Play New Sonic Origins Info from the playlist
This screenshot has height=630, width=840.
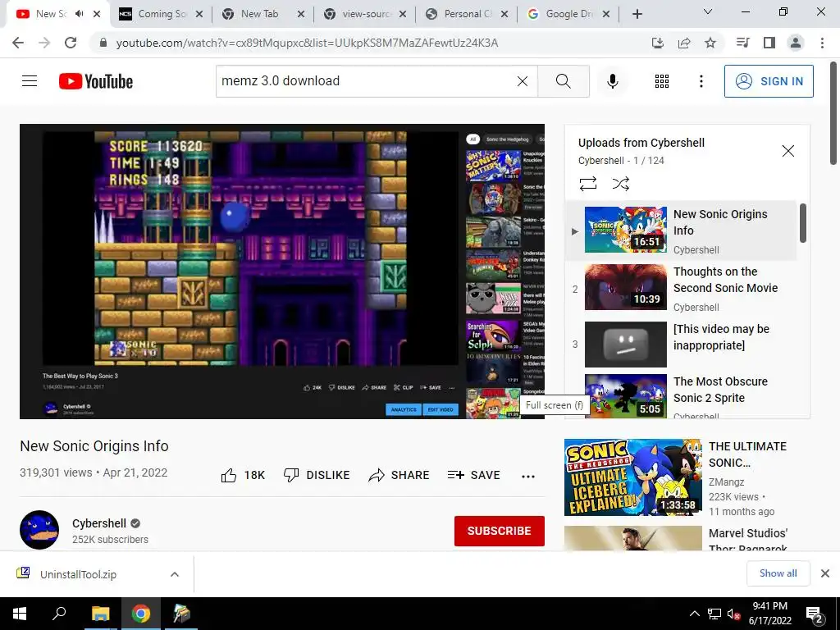(682, 231)
